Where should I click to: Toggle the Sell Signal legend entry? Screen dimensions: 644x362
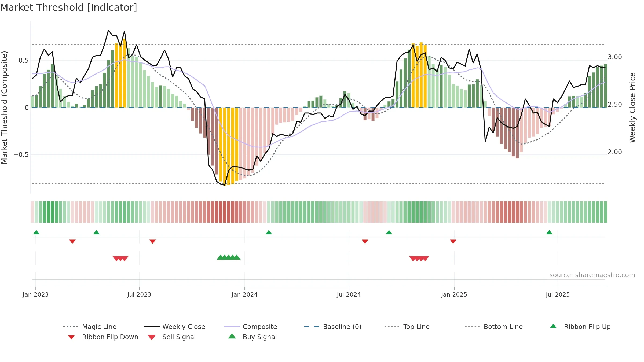[x=172, y=337]
